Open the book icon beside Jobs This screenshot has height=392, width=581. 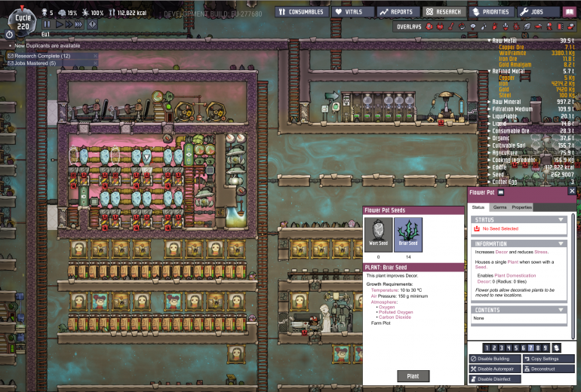pyautogui.click(x=570, y=12)
